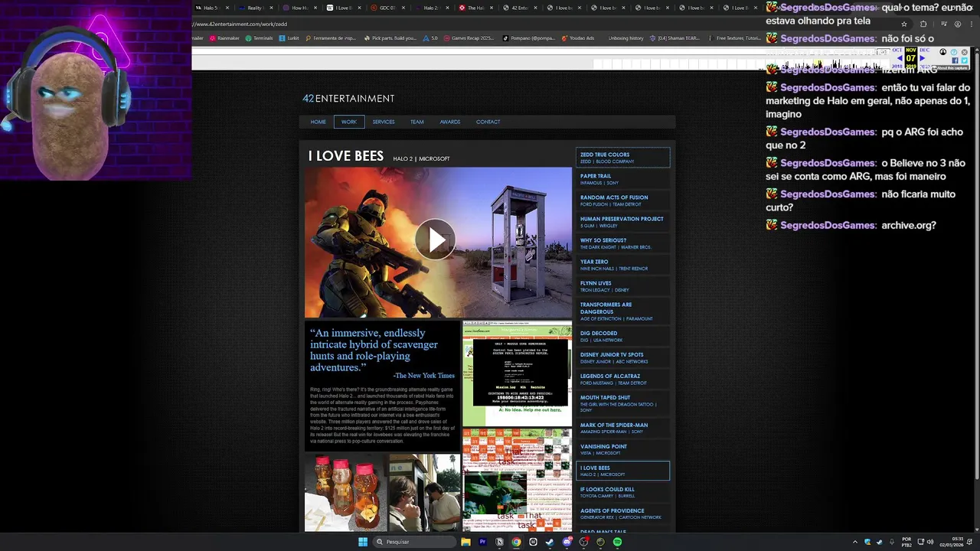Open Transformers Are Dangerous project
Screen dimensions: 980x551
(x=622, y=311)
